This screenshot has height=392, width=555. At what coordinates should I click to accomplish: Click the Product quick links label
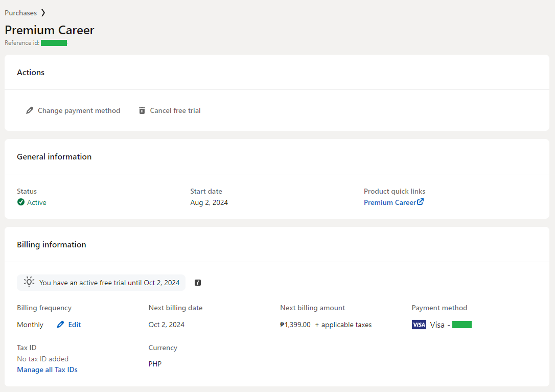(x=395, y=191)
